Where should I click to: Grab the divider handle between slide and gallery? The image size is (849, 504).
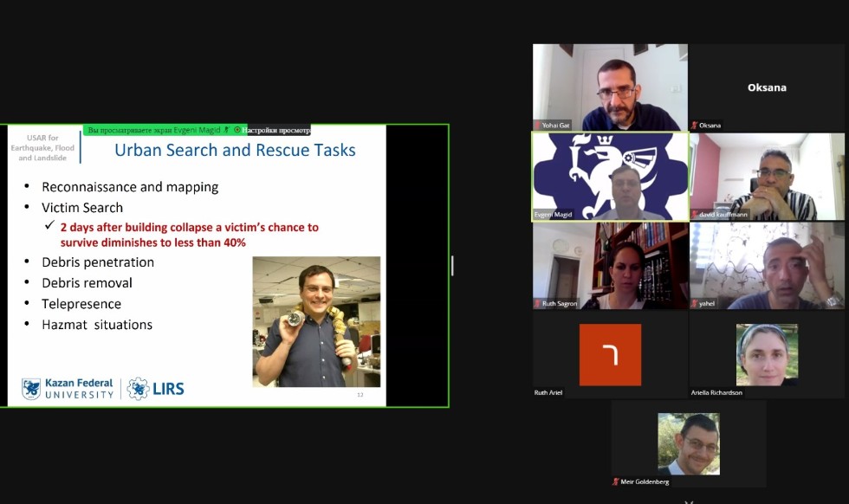451,266
